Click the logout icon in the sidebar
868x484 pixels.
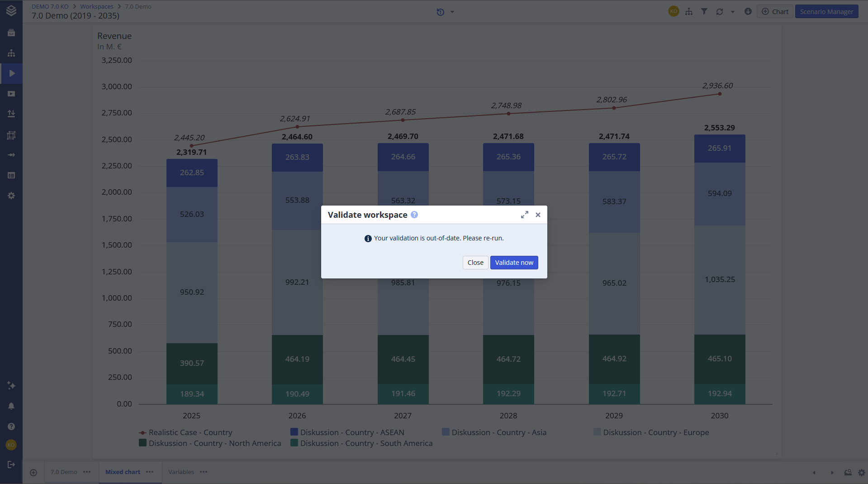[11, 465]
